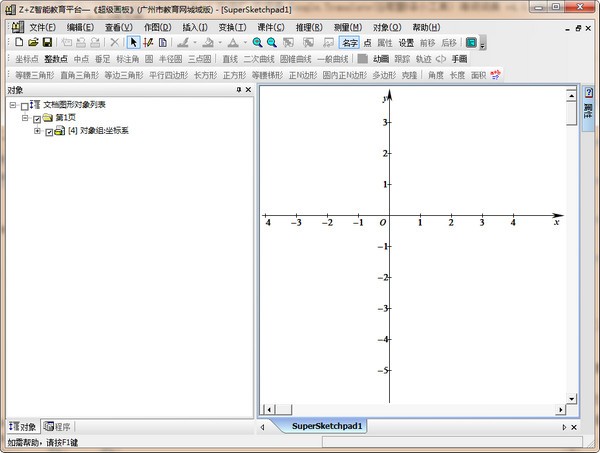This screenshot has height=453, width=600.
Task: Uncheck the 对象组:坐标系 checkbox
Action: (x=49, y=131)
